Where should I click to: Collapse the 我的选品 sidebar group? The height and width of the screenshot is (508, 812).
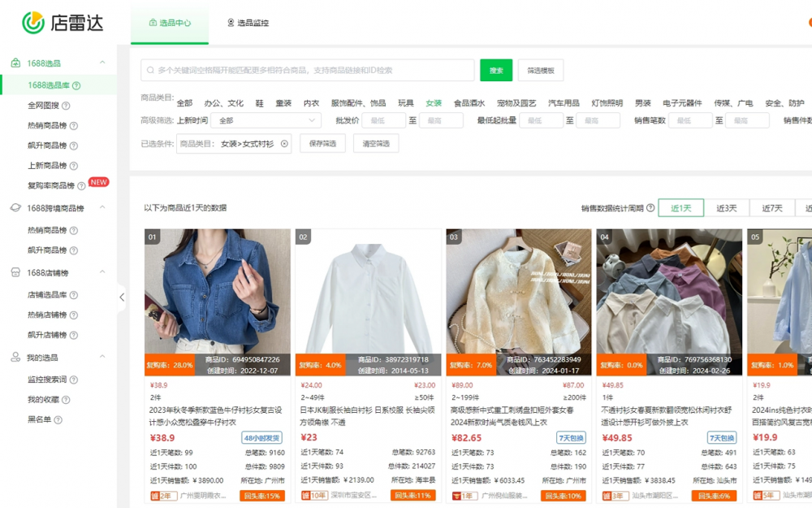pyautogui.click(x=102, y=358)
